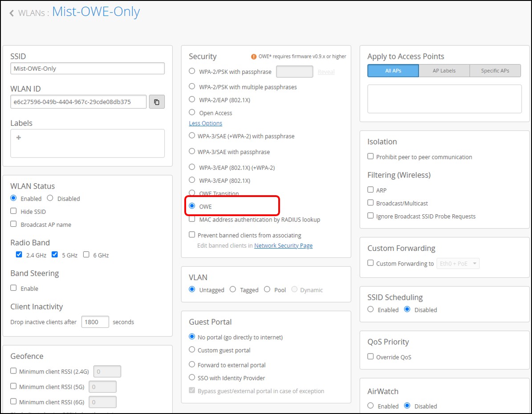This screenshot has height=414, width=532.
Task: Open the Eth0 + PoE dropdown
Action: pos(458,264)
